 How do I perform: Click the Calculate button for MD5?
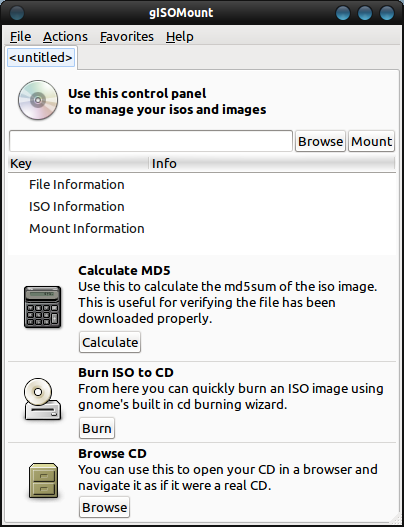point(110,342)
